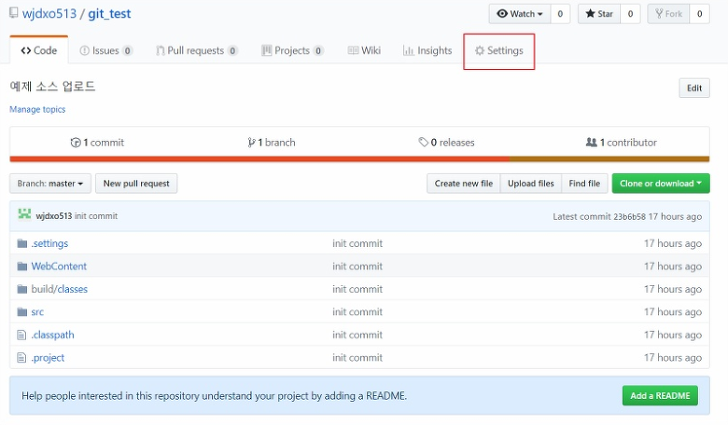The height and width of the screenshot is (425, 728).
Task: Click the wjdxo513 avatar icon in commit bar
Action: click(x=25, y=214)
